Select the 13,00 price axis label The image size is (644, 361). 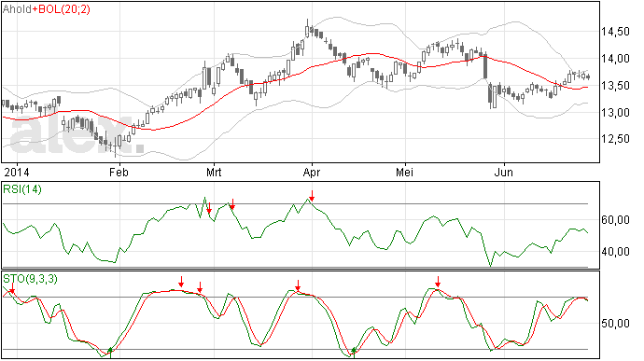click(x=615, y=113)
